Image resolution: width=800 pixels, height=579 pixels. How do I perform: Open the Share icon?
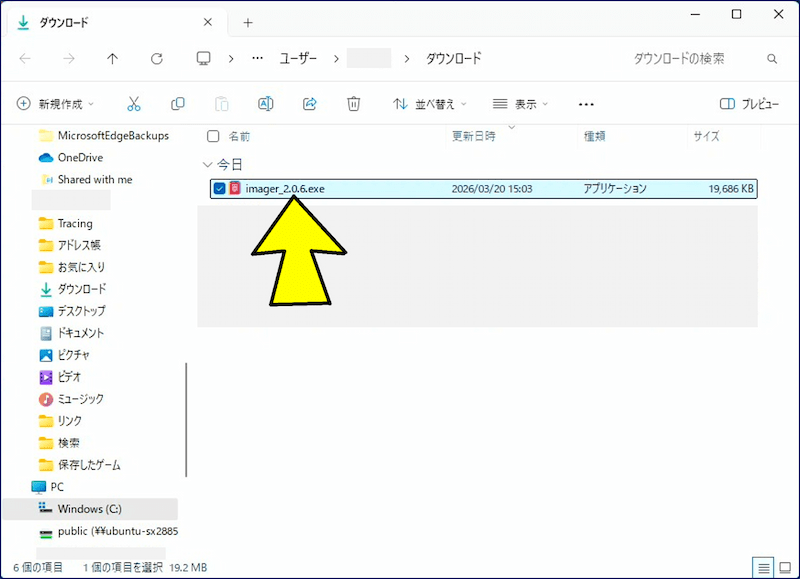click(309, 103)
